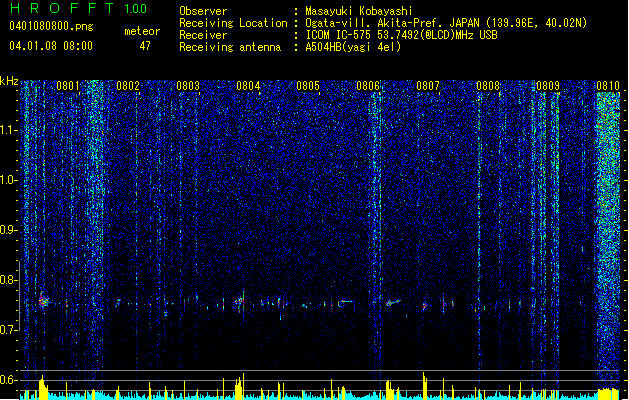This screenshot has width=629, height=400.
Task: Click the 0810 time marker
Action: 608,86
